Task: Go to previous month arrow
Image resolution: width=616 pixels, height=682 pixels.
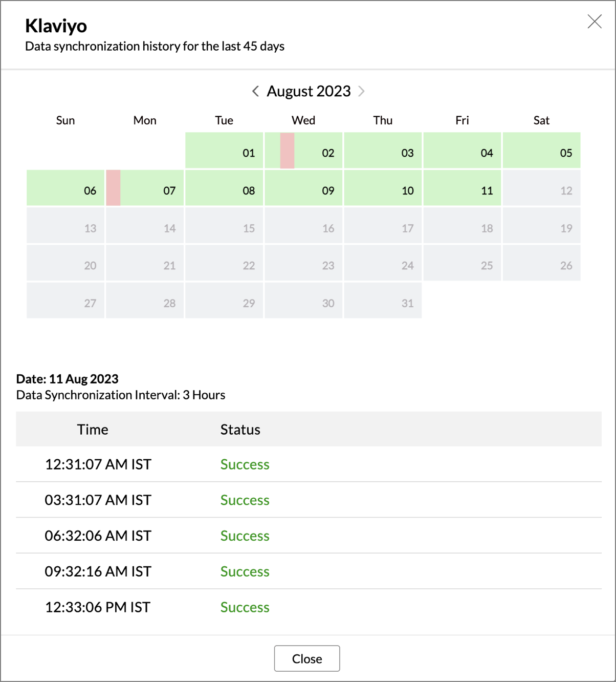Action: coord(255,91)
